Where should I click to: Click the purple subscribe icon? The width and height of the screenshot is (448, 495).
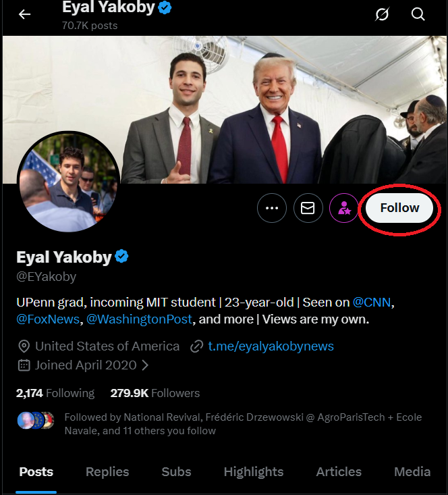344,209
